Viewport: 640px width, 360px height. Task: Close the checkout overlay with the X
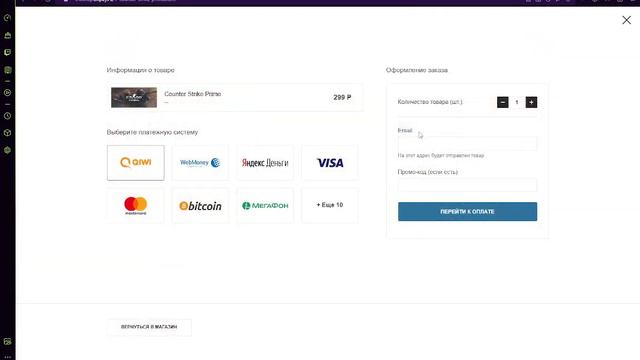(x=626, y=20)
